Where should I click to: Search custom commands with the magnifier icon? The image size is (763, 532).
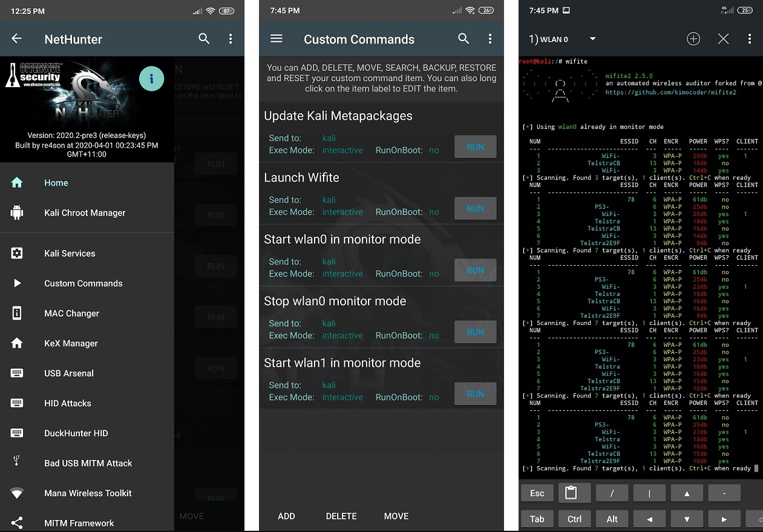(x=463, y=39)
